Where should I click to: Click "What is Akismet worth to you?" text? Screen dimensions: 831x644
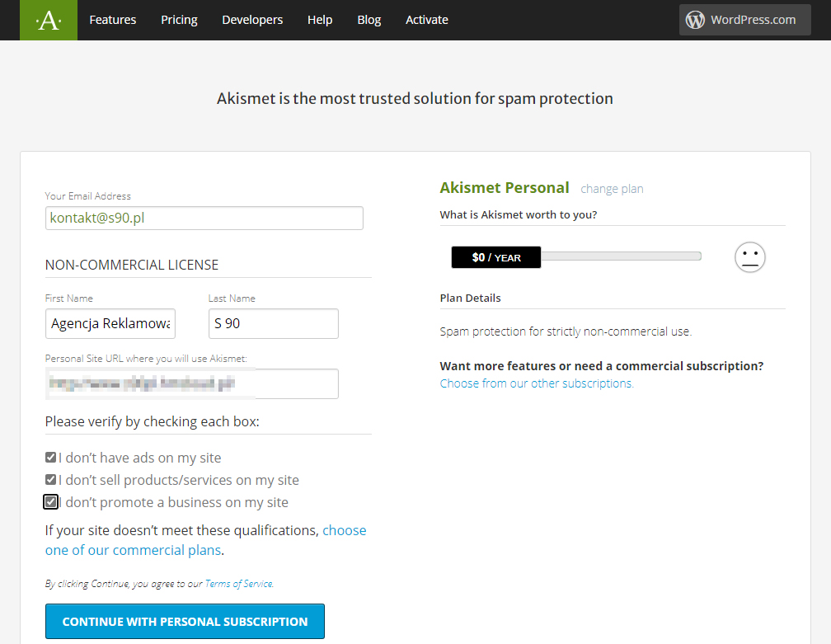tap(519, 214)
